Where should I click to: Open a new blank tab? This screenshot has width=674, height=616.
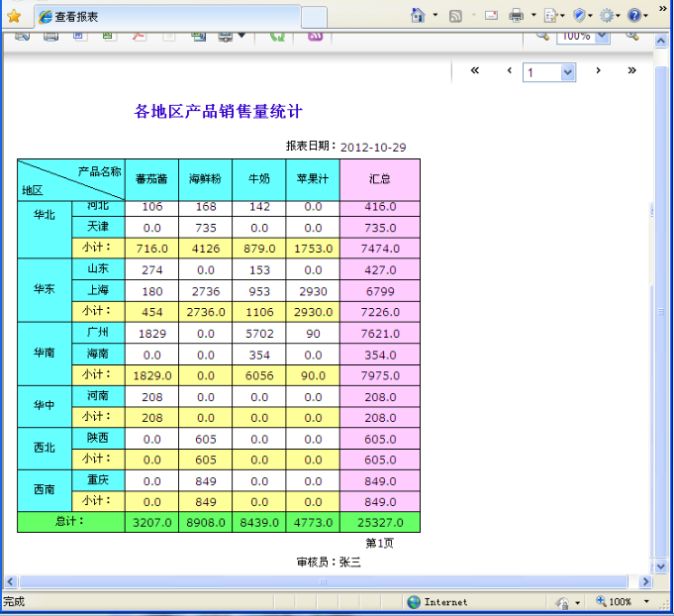click(314, 17)
